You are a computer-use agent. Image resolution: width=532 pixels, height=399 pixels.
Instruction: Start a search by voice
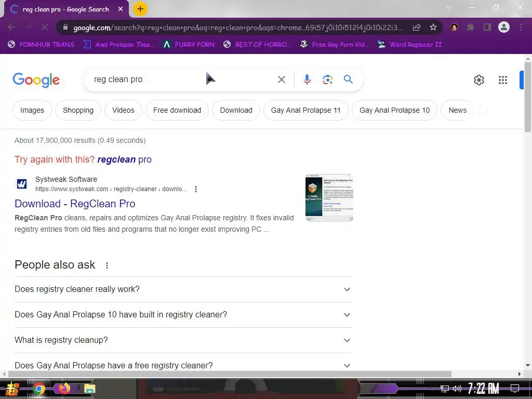[307, 79]
